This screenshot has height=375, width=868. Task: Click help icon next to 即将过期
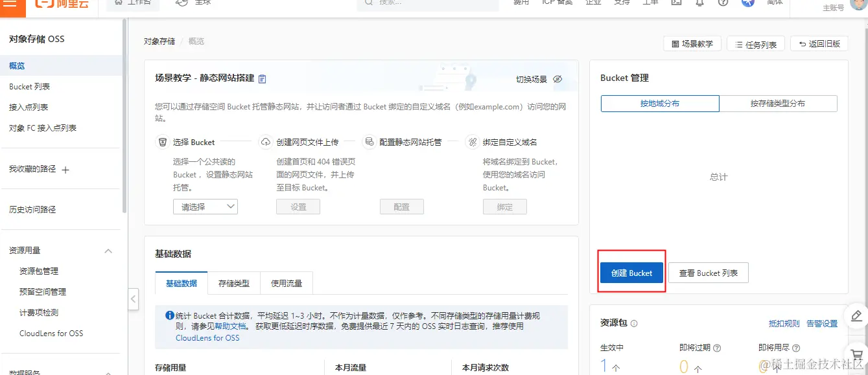(717, 348)
